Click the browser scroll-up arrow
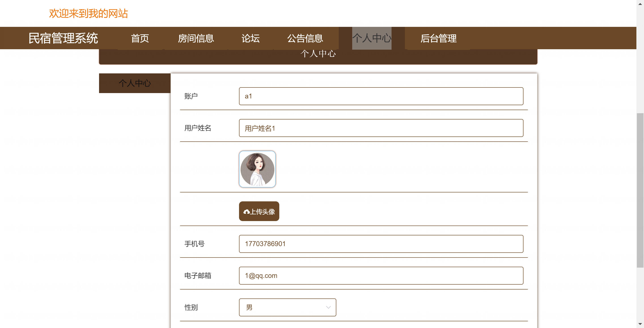 click(640, 4)
